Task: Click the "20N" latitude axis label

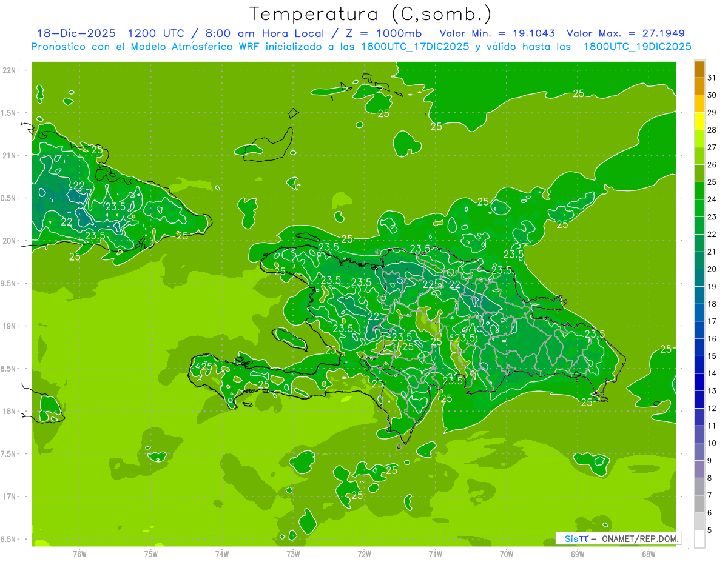Action: [9, 241]
